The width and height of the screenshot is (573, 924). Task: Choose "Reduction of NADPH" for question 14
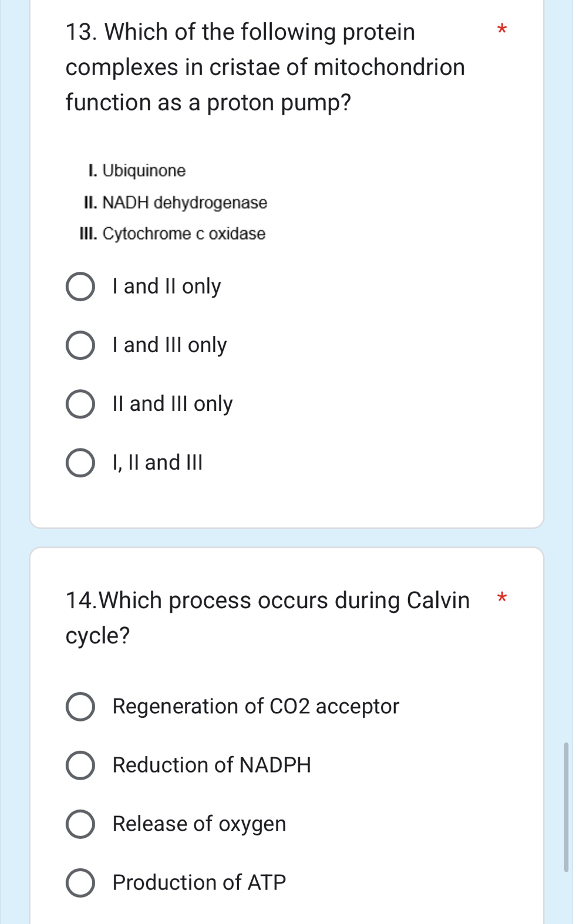(80, 765)
